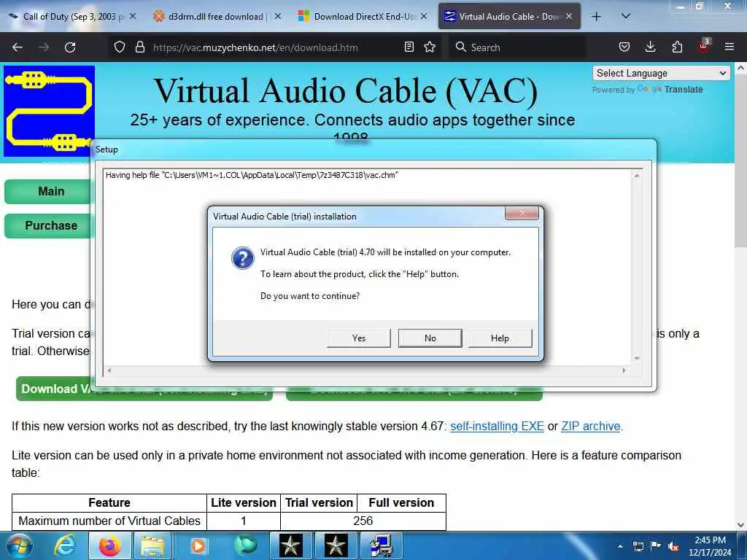
Task: Close the Download DirectX tab
Action: [424, 16]
